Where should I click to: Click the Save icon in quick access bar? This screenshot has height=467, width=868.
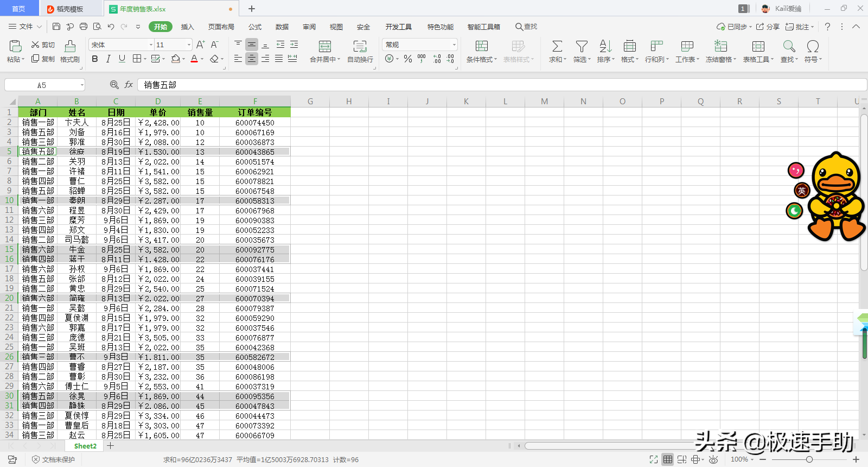[56, 27]
